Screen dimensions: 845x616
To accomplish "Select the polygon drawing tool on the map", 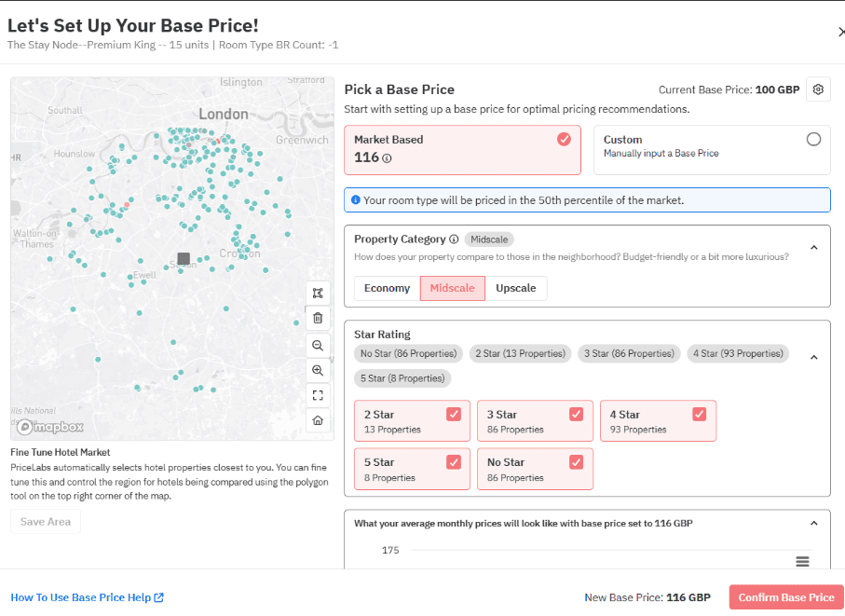I will [x=318, y=293].
